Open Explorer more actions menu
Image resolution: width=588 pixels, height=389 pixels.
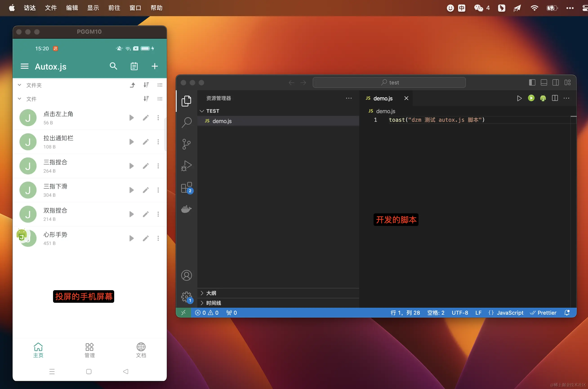pyautogui.click(x=349, y=98)
